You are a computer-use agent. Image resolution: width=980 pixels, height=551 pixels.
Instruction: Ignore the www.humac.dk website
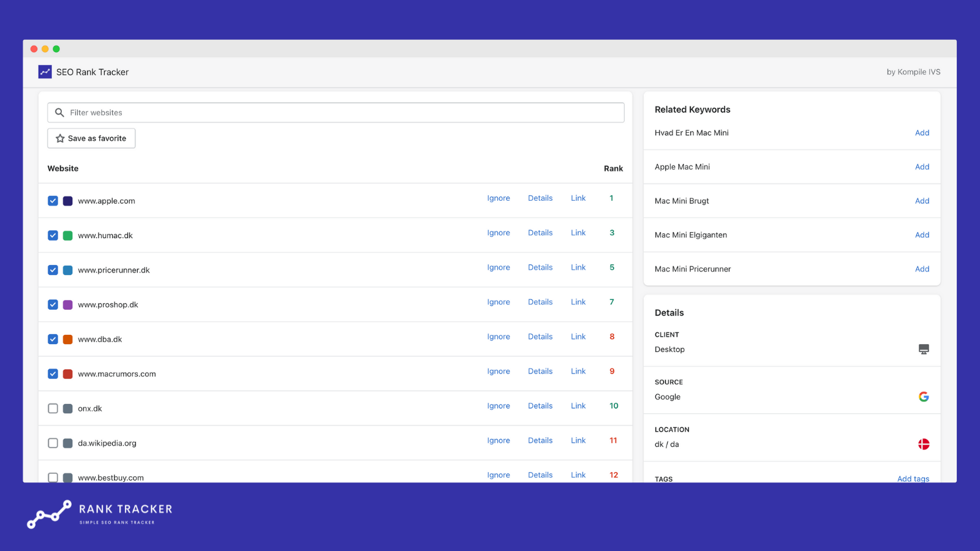pos(499,233)
